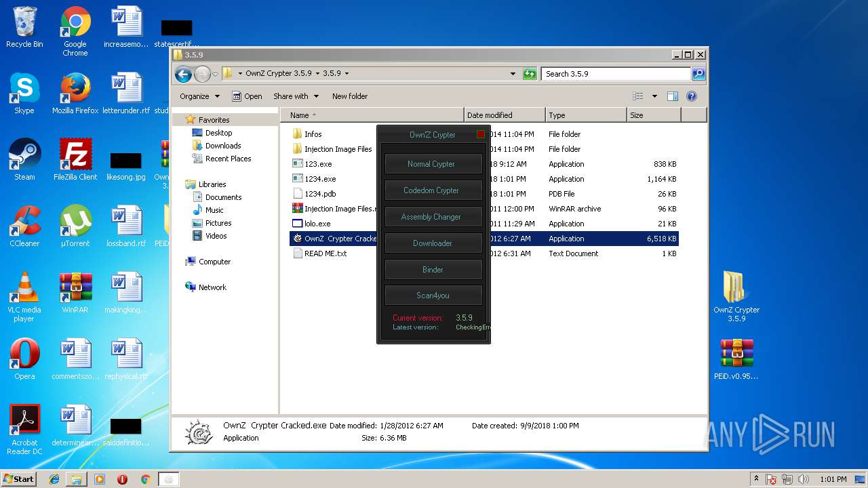Click the Mozilla Firefox desktop icon
Image resolution: width=868 pixels, height=488 pixels.
click(75, 94)
